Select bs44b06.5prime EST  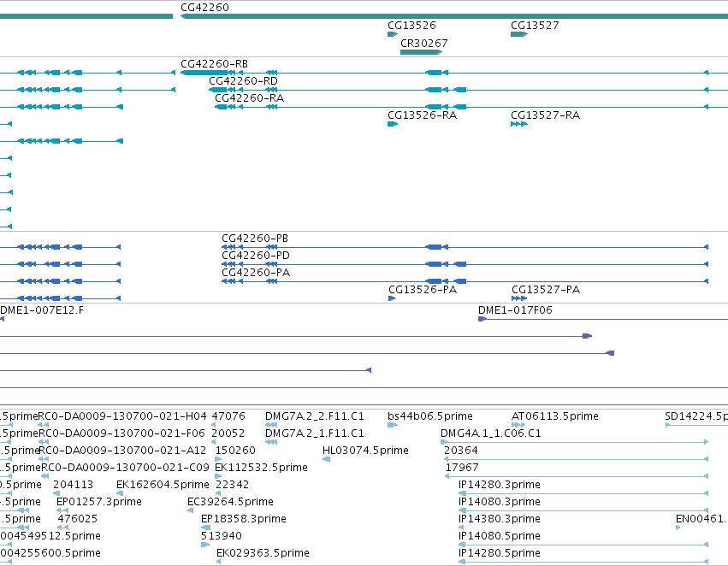(x=430, y=416)
